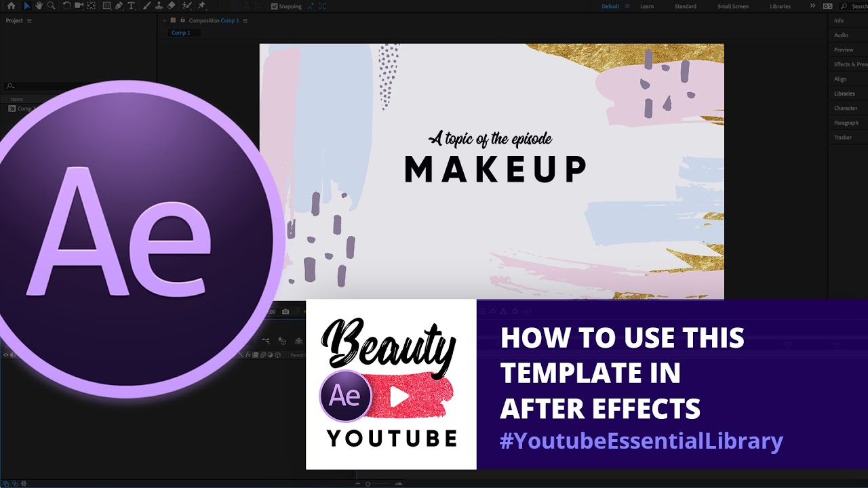Viewport: 868px width, 488px height.
Task: Click the snap collapsed-layers icon beside Snapping
Action: point(311,6)
